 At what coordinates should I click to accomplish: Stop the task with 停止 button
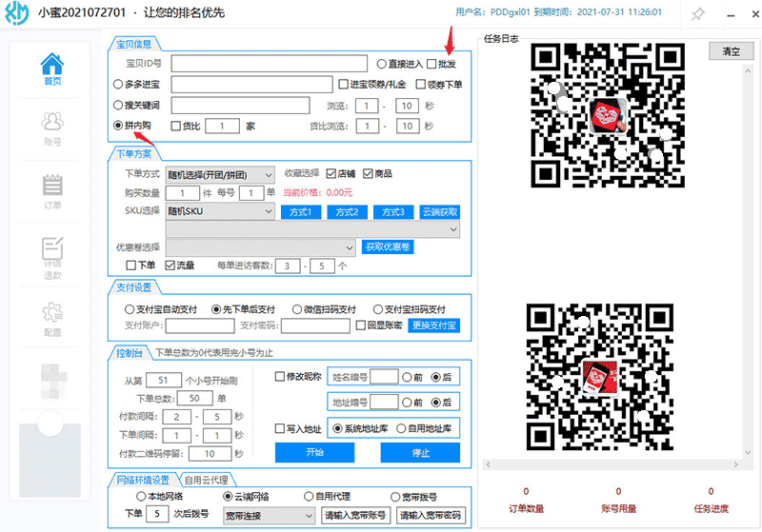click(x=420, y=452)
